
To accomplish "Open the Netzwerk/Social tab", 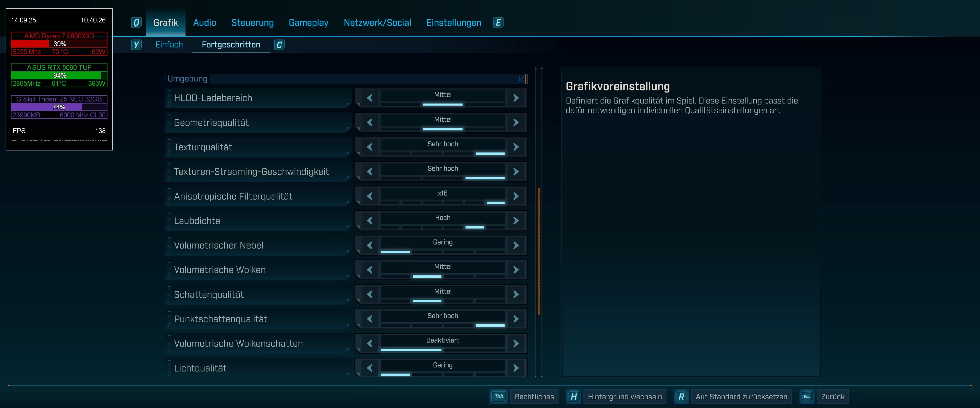I will point(377,23).
